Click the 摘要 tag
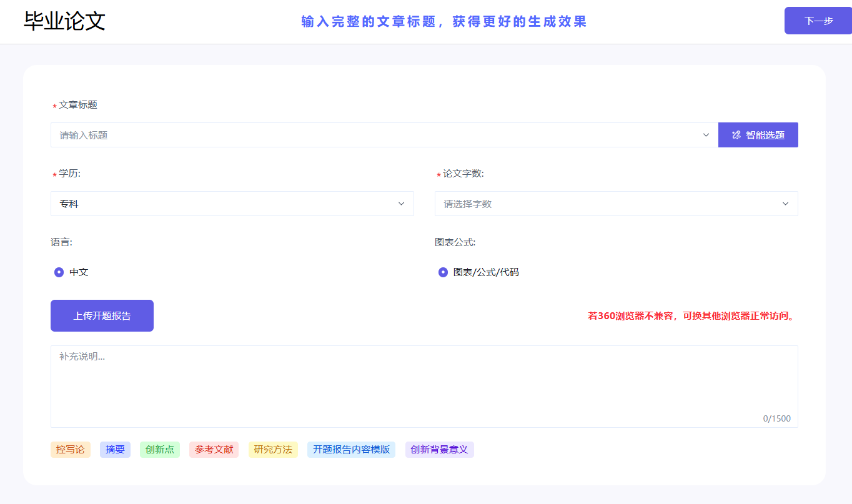 point(115,450)
